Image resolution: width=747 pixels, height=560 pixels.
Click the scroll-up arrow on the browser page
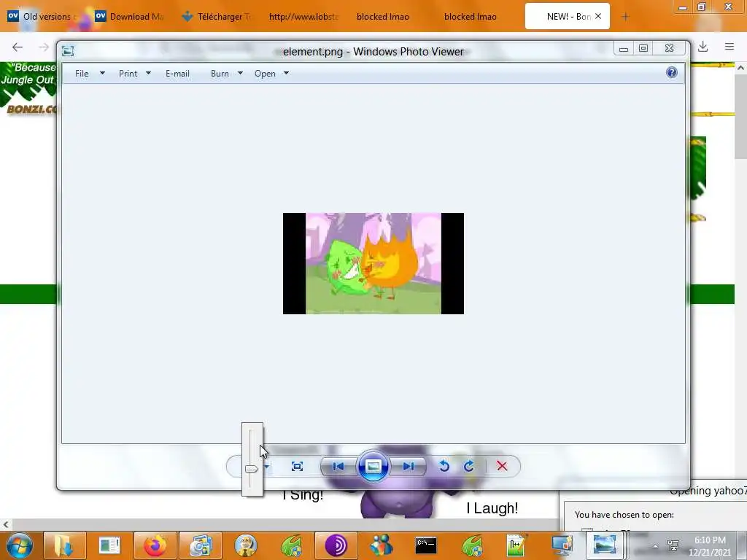click(741, 68)
